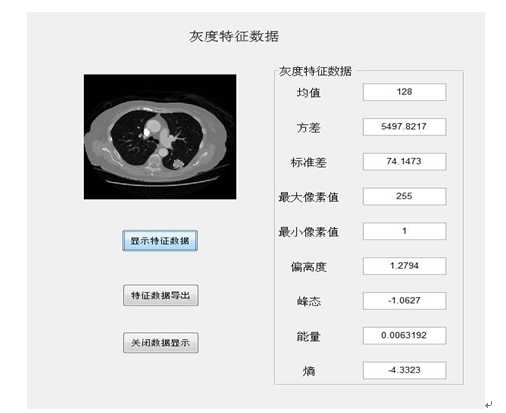
Task: Click the 熵 label
Action: [309, 371]
